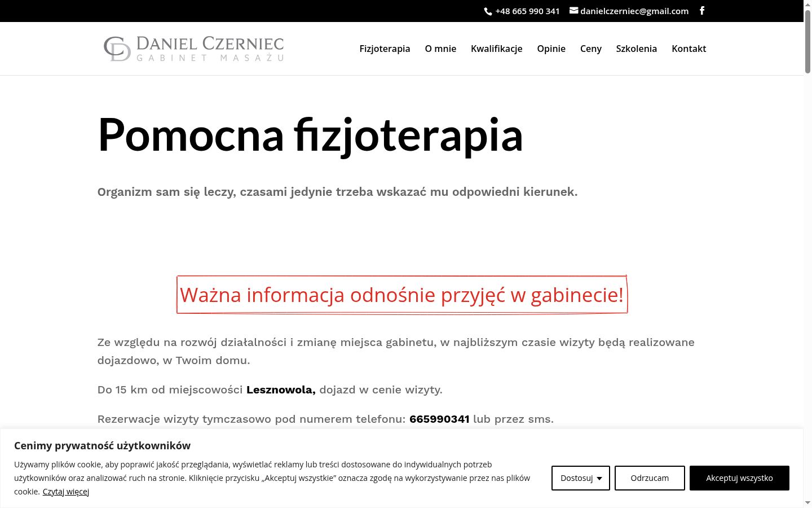812x508 pixels.
Task: Open Kwalifikacje in the navigation
Action: point(497,49)
